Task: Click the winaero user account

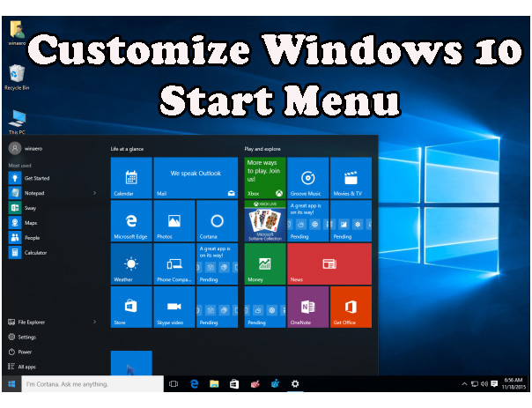Action: (x=26, y=148)
